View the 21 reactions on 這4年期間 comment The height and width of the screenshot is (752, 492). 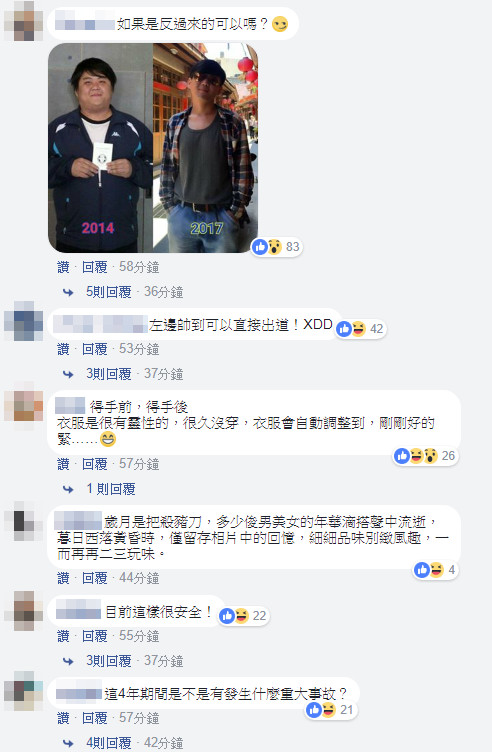point(331,710)
